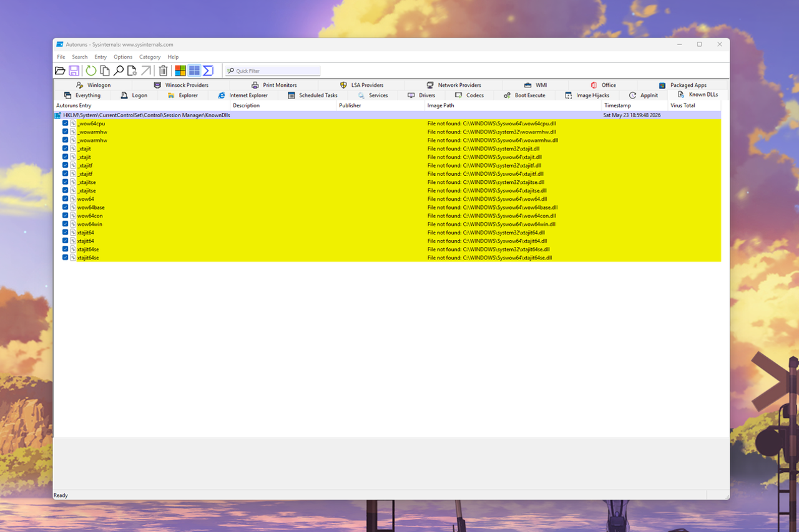This screenshot has height=532, width=799.
Task: Uncheck the _wow64cpu entry checkbox
Action: (x=66, y=123)
